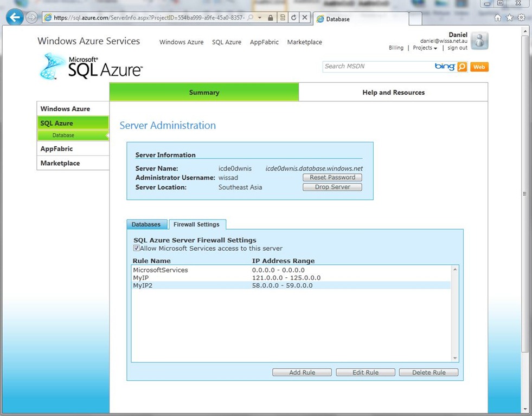
Task: Click the Add Rule button
Action: tap(302, 373)
